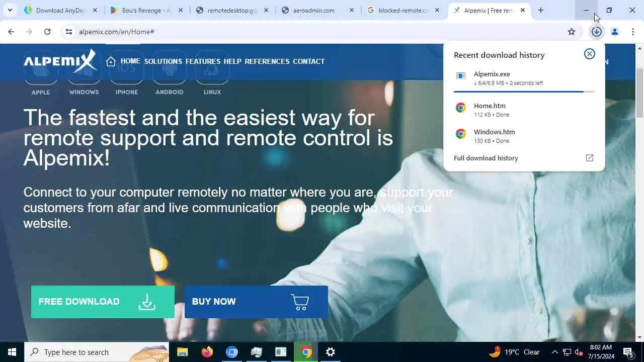Open the Alpemix.exe download entry
This screenshot has width=644, height=362.
point(524,78)
